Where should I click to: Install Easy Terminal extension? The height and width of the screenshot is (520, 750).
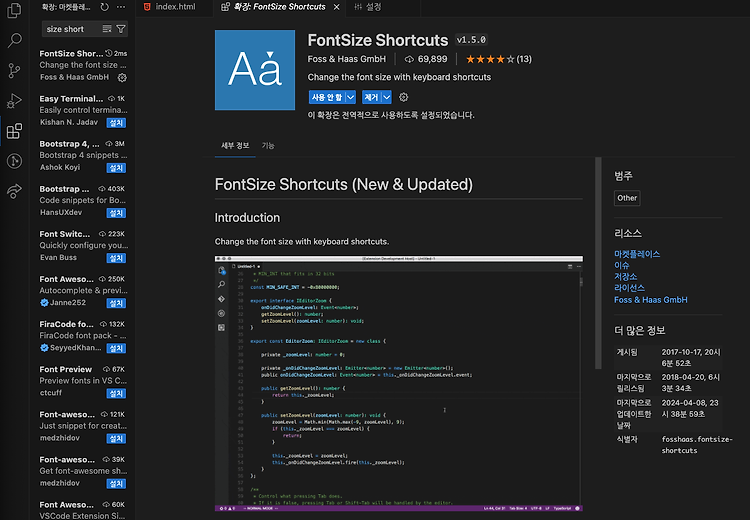pyautogui.click(x=116, y=123)
